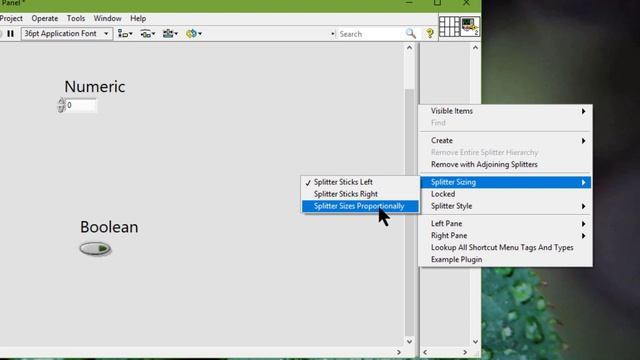Click inside the Search field
Image resolution: width=640 pixels, height=360 pixels.
[371, 34]
